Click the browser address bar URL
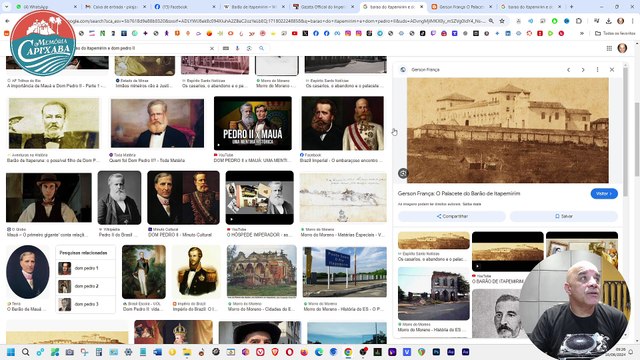The width and height of the screenshot is (640, 360). coord(276,21)
